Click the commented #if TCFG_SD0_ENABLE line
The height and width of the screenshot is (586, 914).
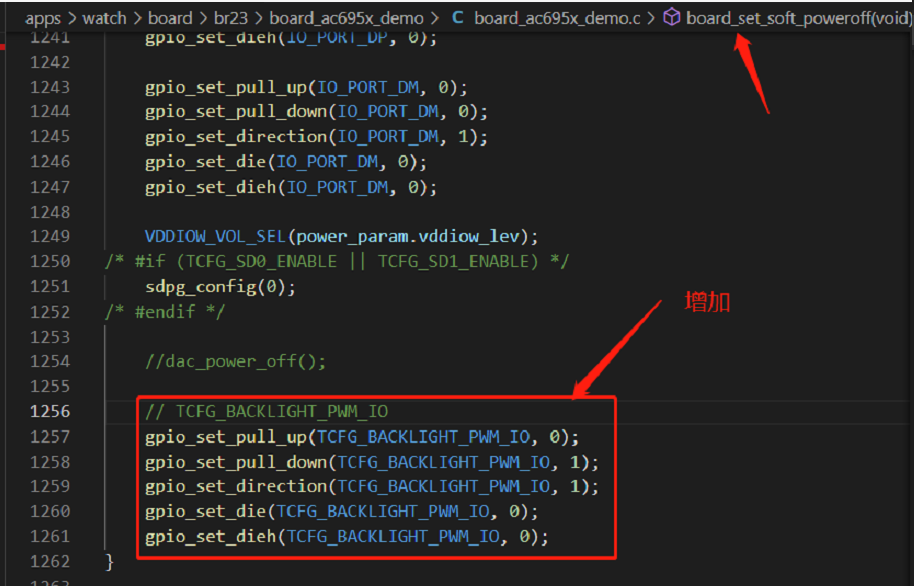click(x=337, y=261)
